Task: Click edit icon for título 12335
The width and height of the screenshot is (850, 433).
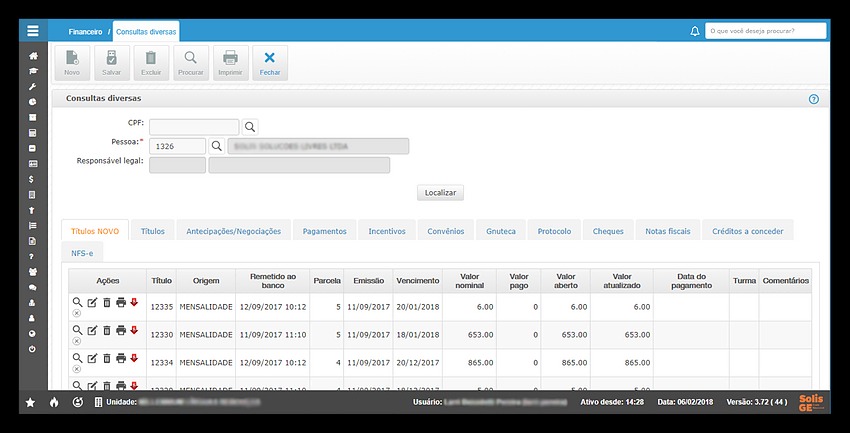Action: coord(92,302)
